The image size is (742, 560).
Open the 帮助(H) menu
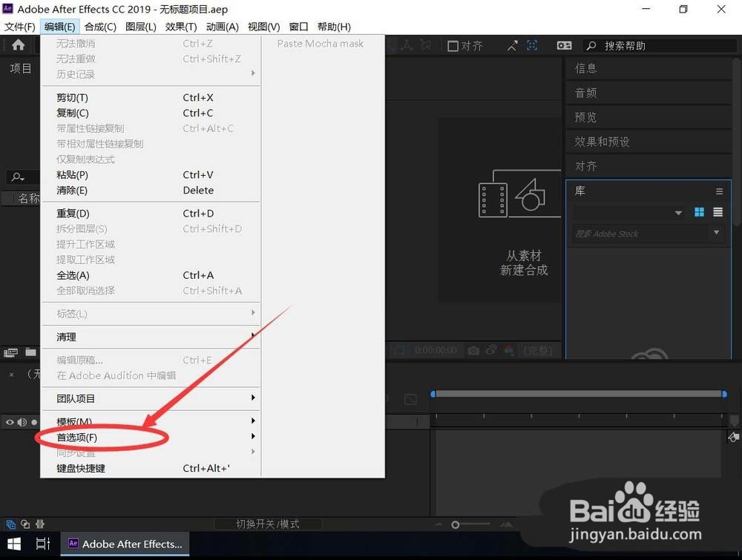click(x=334, y=27)
